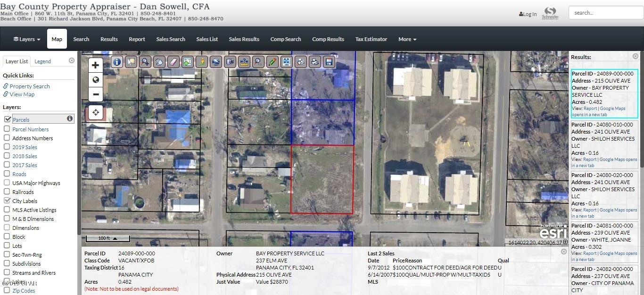The image size is (644, 295).
Task: Close the Layer List panel
Action: [72, 60]
